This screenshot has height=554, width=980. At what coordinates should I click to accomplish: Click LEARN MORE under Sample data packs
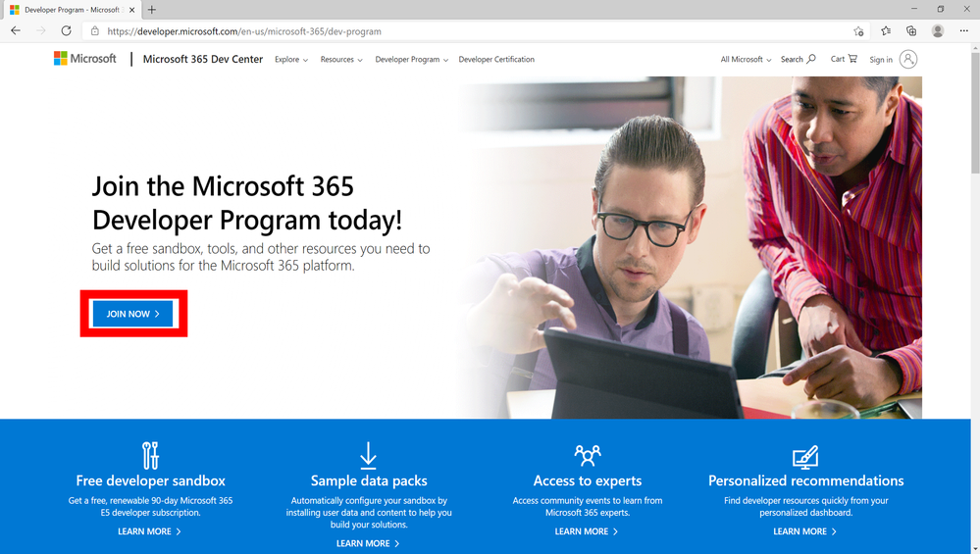368,543
